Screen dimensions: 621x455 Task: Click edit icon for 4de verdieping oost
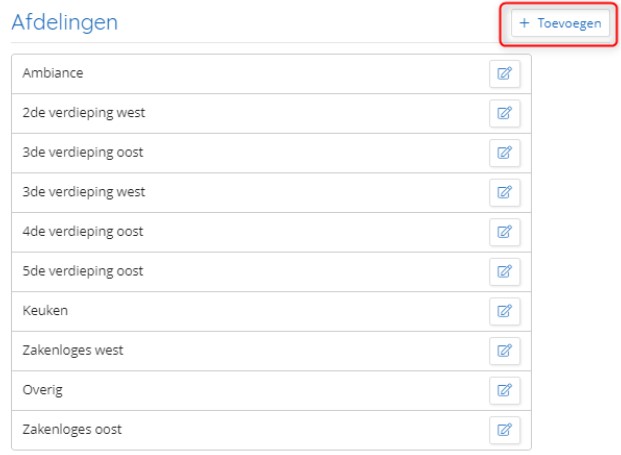point(505,232)
